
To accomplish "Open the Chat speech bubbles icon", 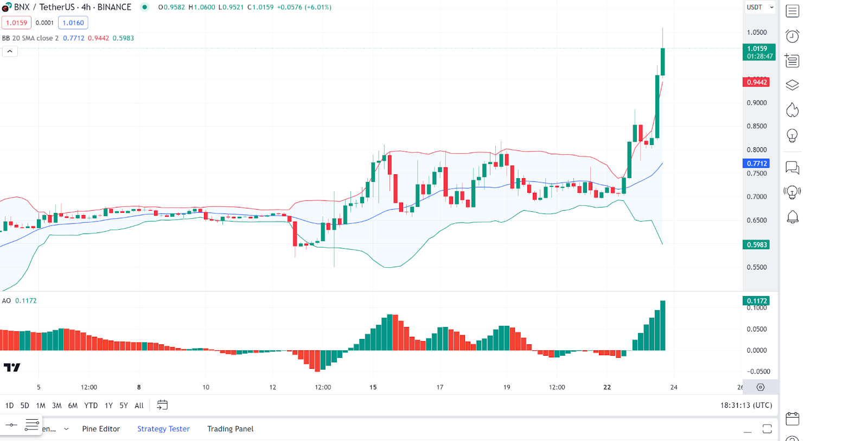I will (793, 168).
